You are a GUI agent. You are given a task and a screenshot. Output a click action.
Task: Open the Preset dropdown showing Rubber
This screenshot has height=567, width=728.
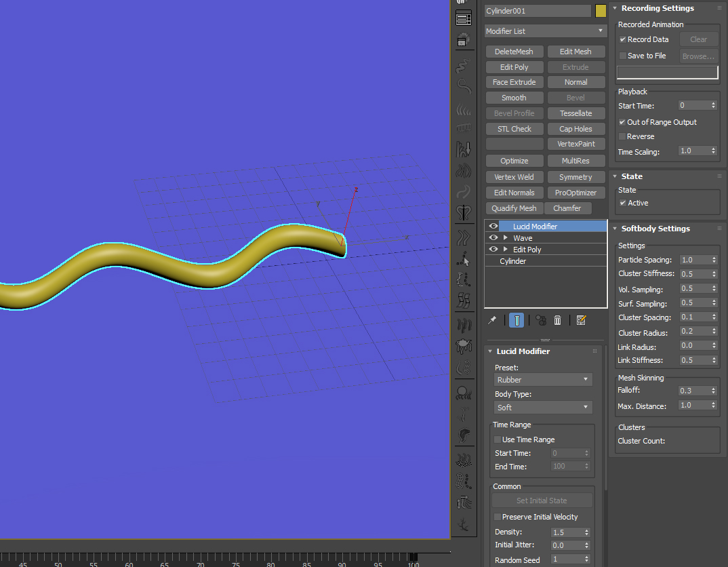click(544, 380)
